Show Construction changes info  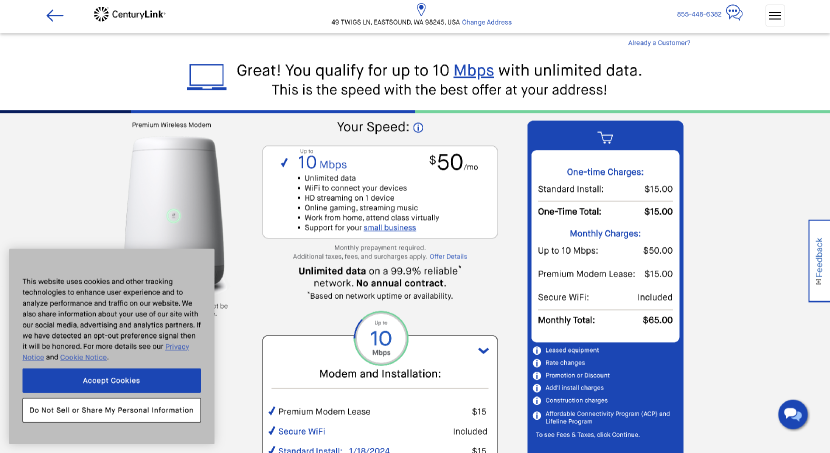click(537, 401)
